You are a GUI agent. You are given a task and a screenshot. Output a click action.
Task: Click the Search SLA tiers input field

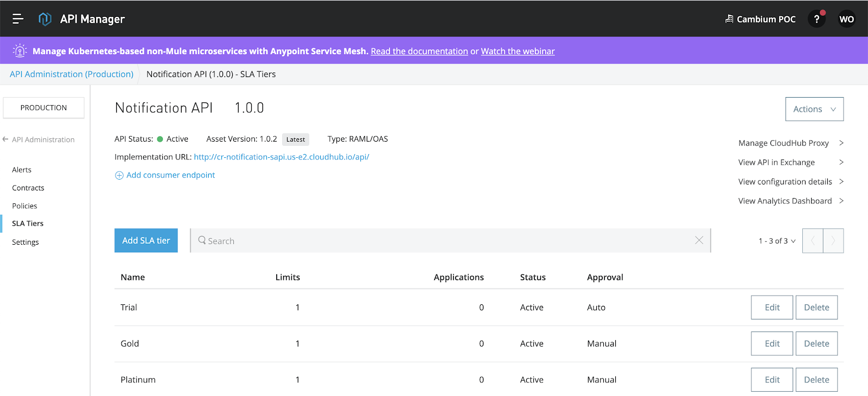coord(445,241)
